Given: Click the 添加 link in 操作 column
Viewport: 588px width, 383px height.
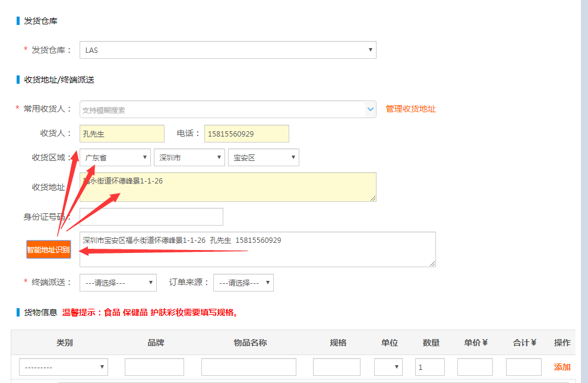Looking at the screenshot, I should click(562, 367).
